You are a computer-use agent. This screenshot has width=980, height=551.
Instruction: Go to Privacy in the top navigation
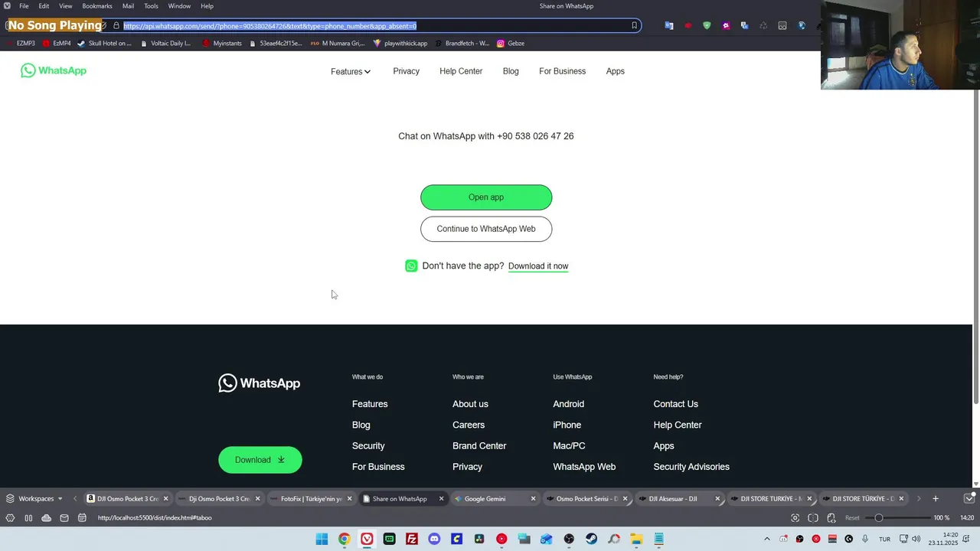(x=406, y=71)
